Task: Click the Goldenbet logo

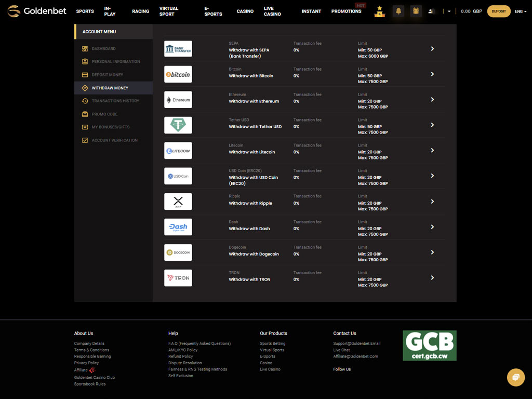Action: point(37,11)
